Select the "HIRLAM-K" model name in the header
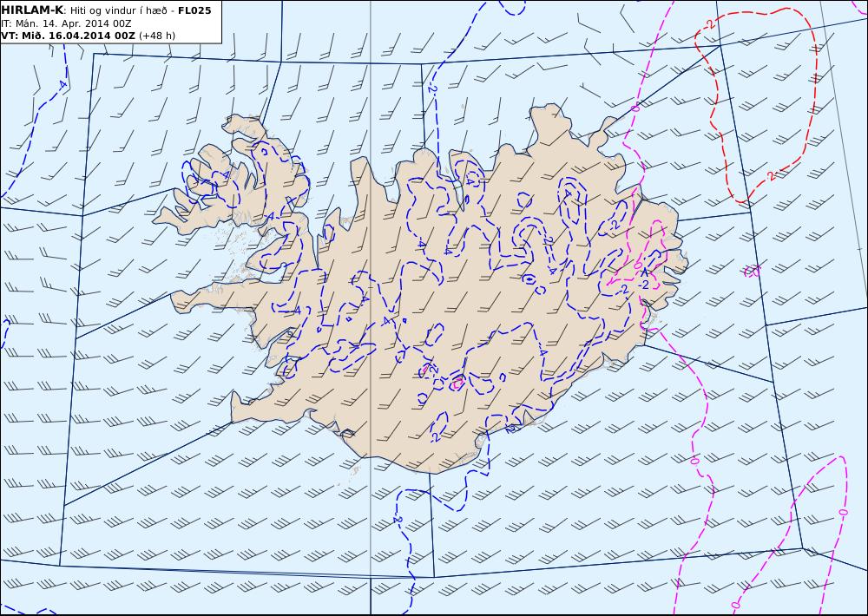Screen dimensions: 868x616 (x=32, y=10)
